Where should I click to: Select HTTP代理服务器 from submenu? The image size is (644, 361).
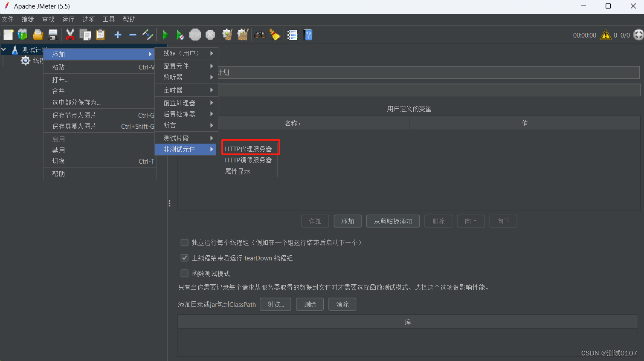(x=248, y=149)
